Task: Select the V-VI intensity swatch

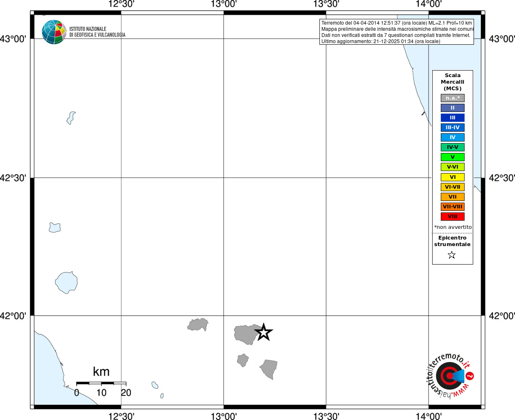Action: click(453, 167)
